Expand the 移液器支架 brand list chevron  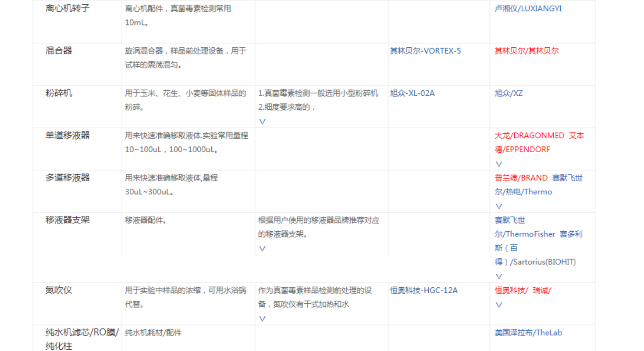click(498, 276)
